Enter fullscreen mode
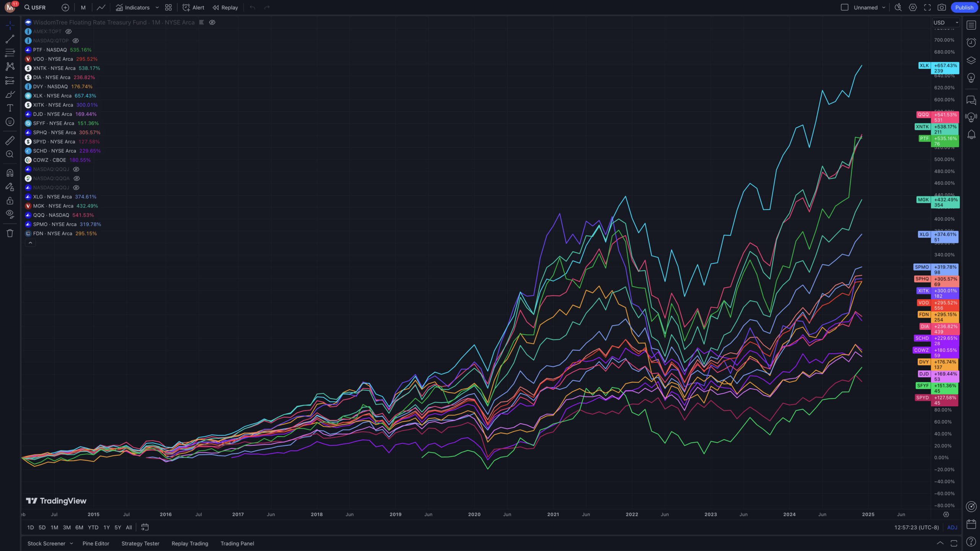The height and width of the screenshot is (551, 980). tap(927, 7)
